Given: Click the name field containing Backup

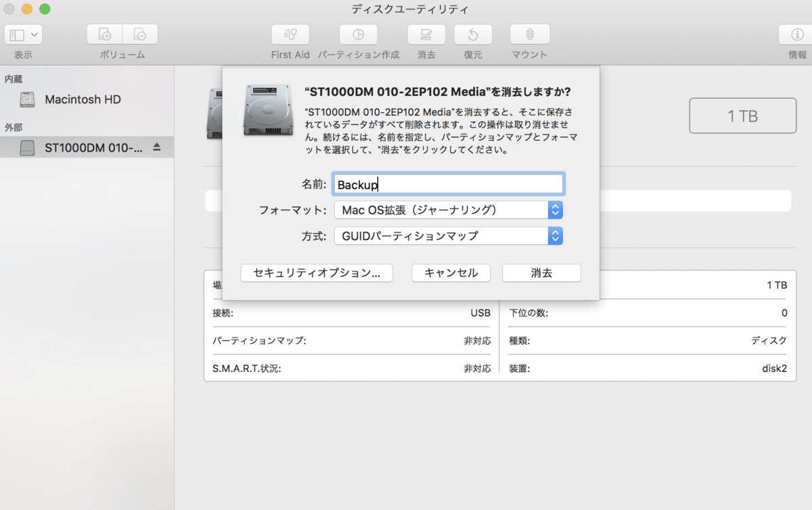Looking at the screenshot, I should tap(449, 185).
